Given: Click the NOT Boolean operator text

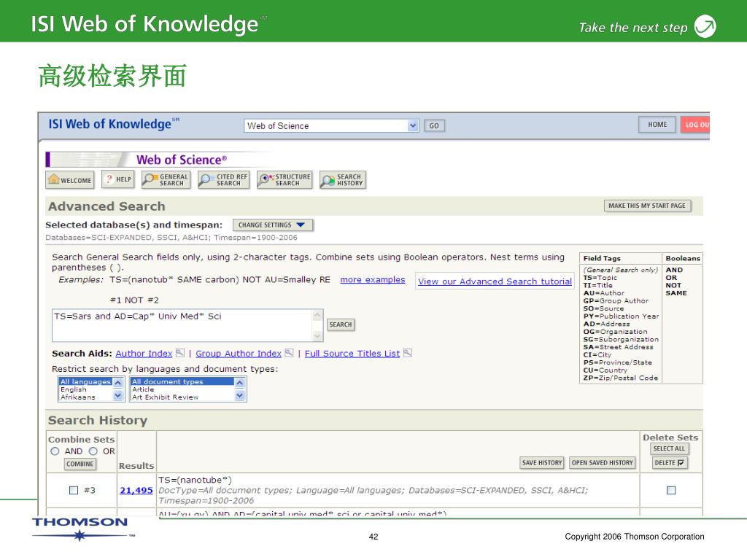Looking at the screenshot, I should 673,285.
